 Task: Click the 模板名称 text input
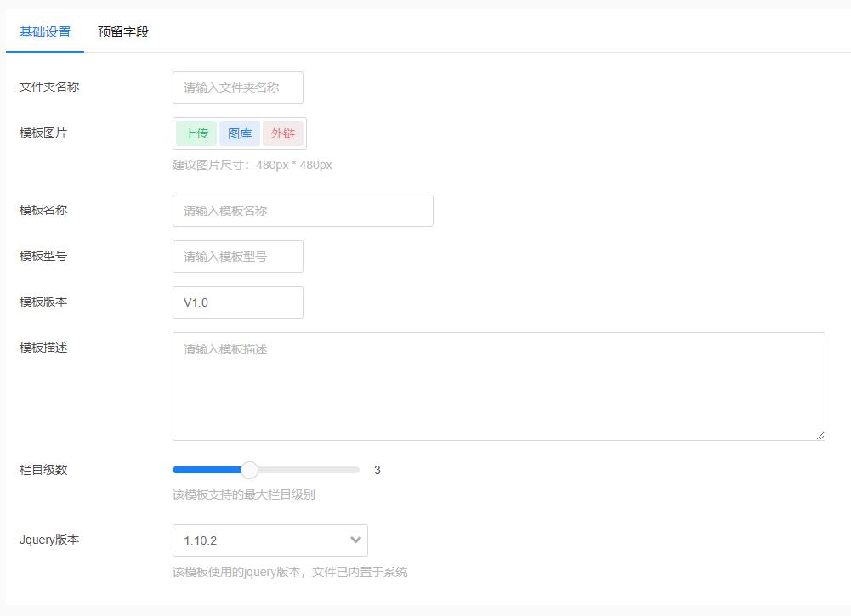pyautogui.click(x=303, y=211)
